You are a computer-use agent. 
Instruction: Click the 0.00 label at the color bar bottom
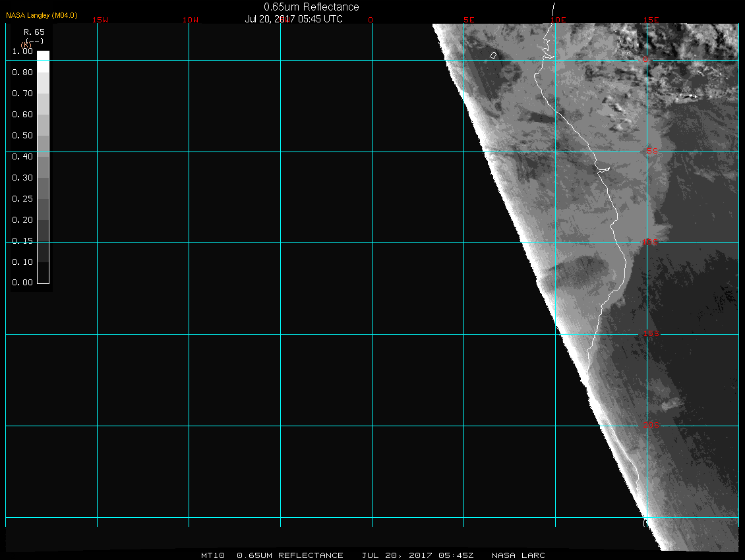click(22, 283)
